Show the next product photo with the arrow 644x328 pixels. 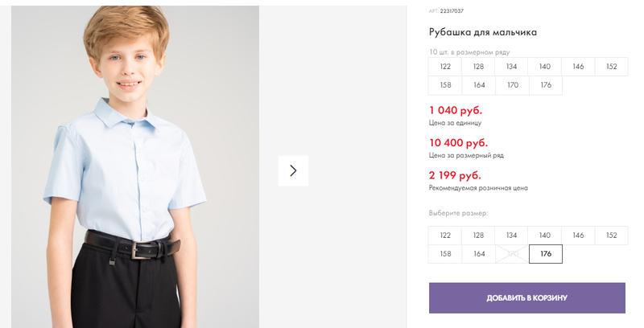pyautogui.click(x=293, y=170)
